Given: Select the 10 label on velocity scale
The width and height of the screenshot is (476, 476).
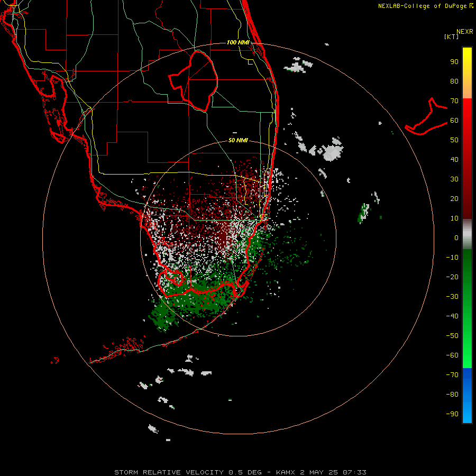Looking at the screenshot, I should [454, 218].
